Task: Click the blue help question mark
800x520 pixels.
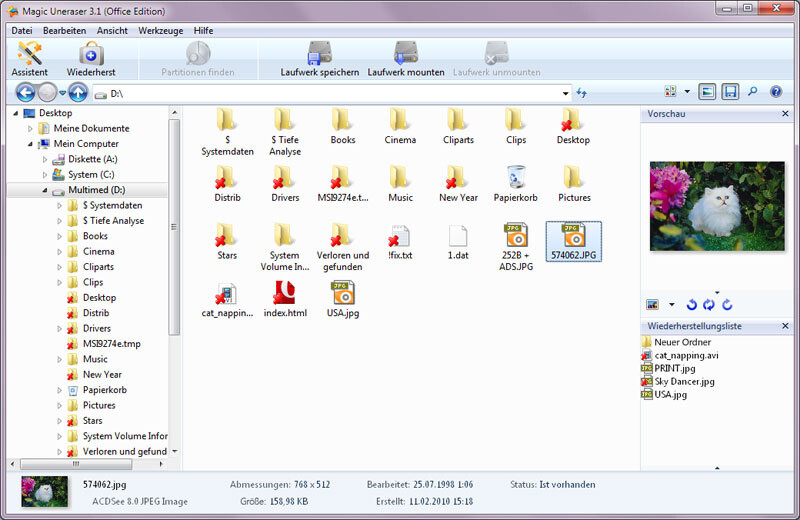Action: [x=776, y=92]
